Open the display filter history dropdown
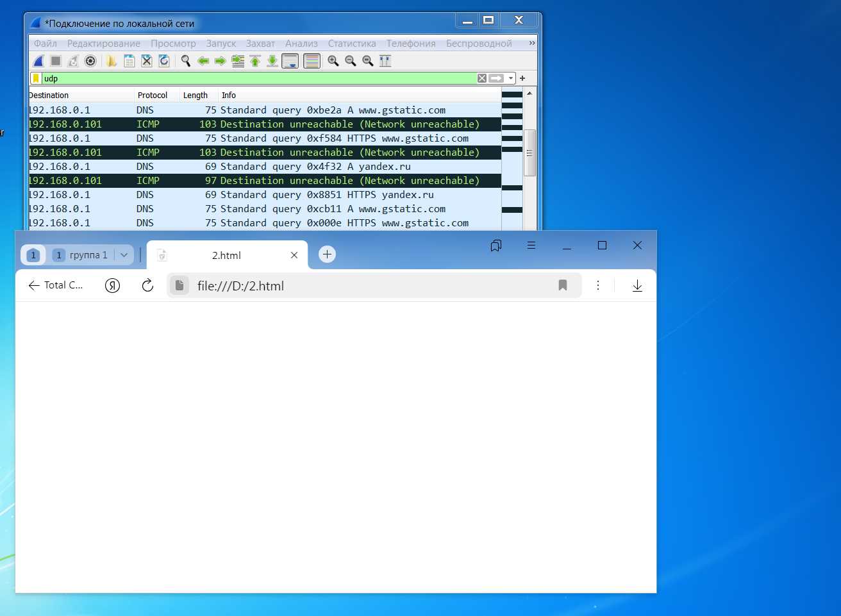Image resolution: width=841 pixels, height=616 pixels. pos(511,78)
